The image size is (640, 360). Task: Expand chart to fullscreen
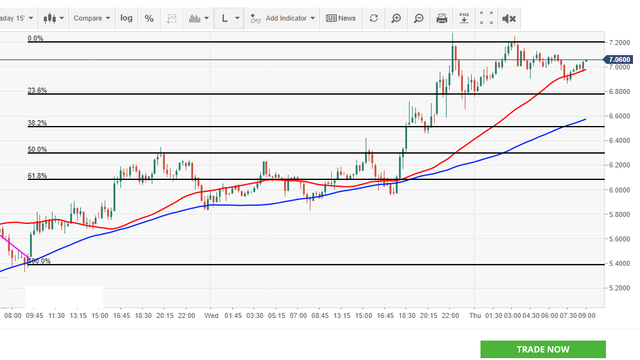pos(487,18)
